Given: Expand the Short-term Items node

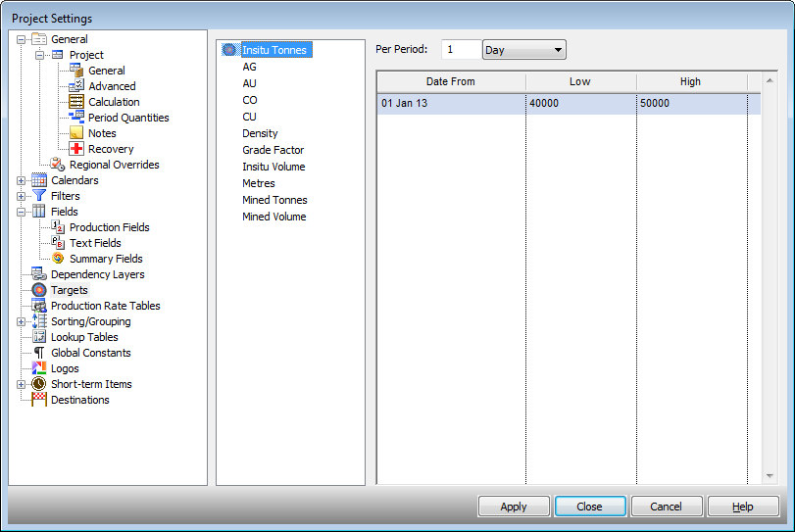Looking at the screenshot, I should (22, 384).
